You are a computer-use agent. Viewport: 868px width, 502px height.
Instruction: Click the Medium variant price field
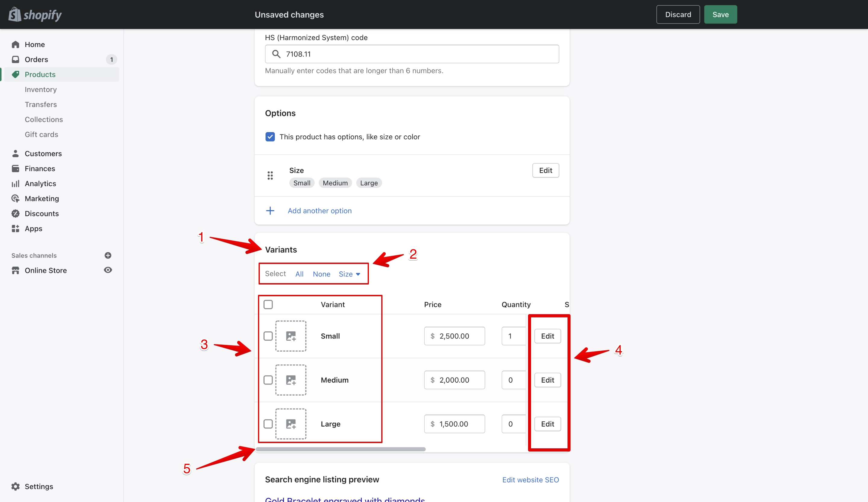454,380
